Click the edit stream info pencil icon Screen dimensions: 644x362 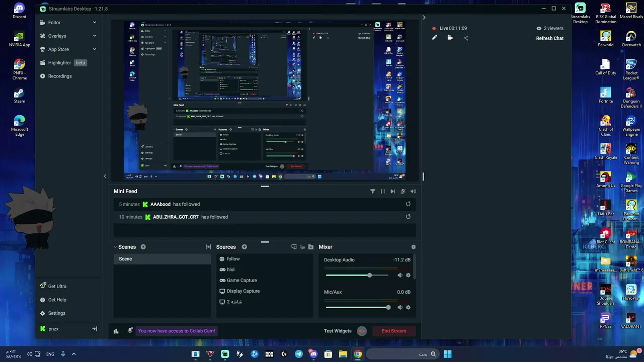click(x=435, y=38)
